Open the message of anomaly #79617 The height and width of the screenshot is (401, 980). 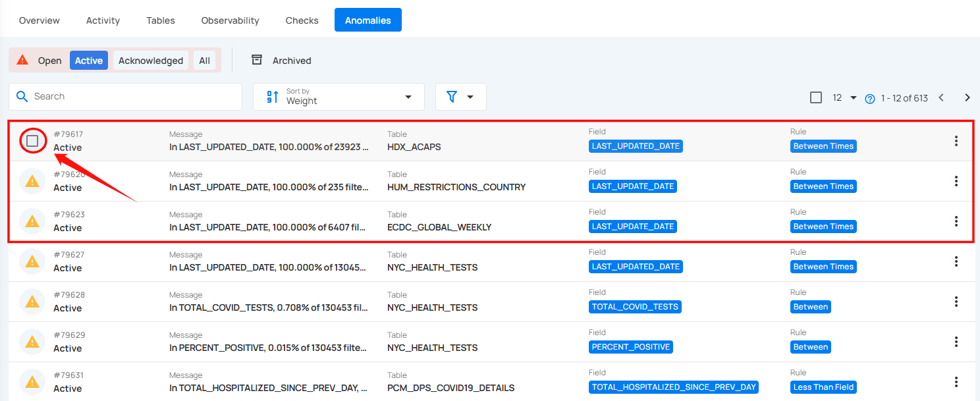(269, 147)
